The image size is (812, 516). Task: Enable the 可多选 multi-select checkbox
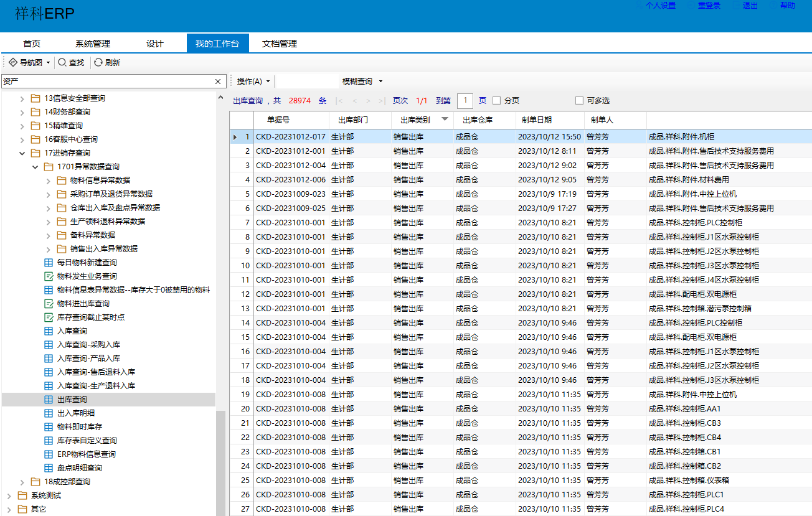579,101
